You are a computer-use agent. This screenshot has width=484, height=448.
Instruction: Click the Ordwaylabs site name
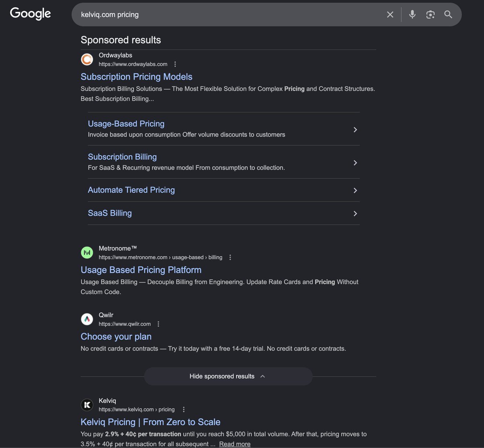point(115,55)
